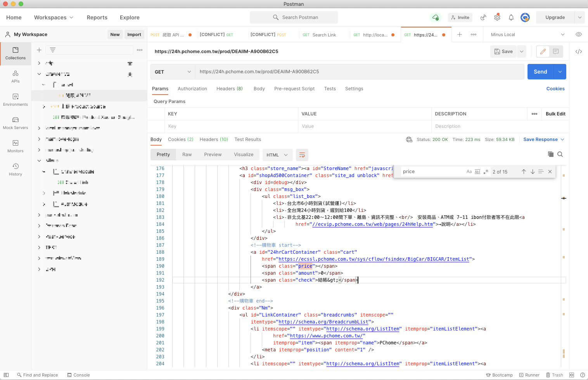Open the user avatar menu
The height and width of the screenshot is (380, 588).
[525, 17]
